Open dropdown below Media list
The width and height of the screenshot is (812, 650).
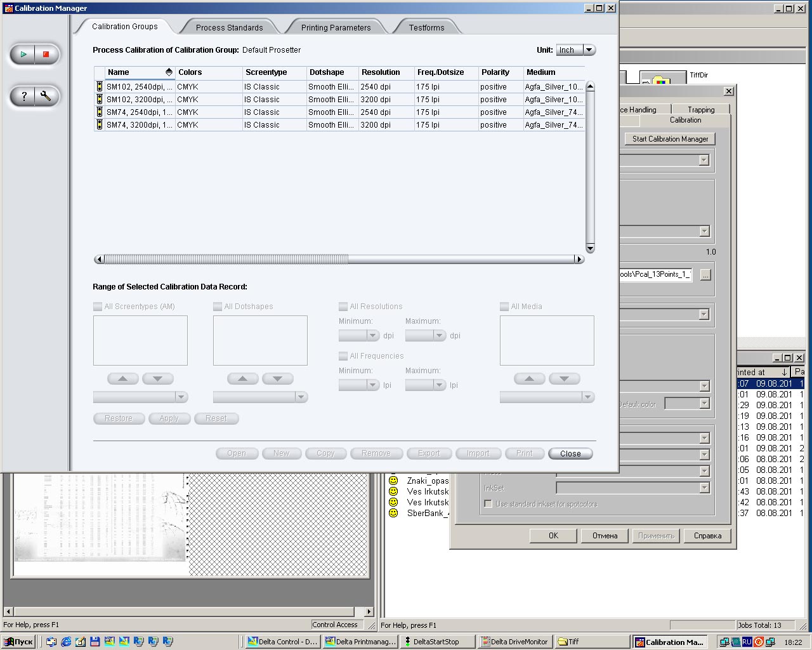pos(547,397)
